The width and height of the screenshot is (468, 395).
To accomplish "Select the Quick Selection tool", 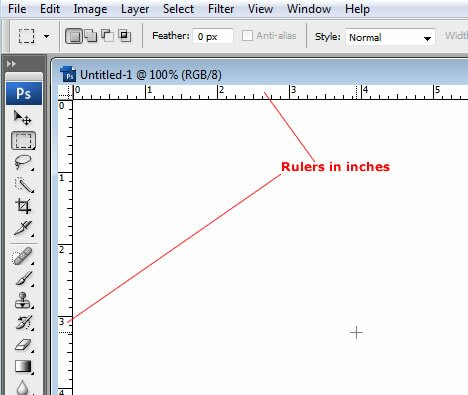I will coord(24,185).
